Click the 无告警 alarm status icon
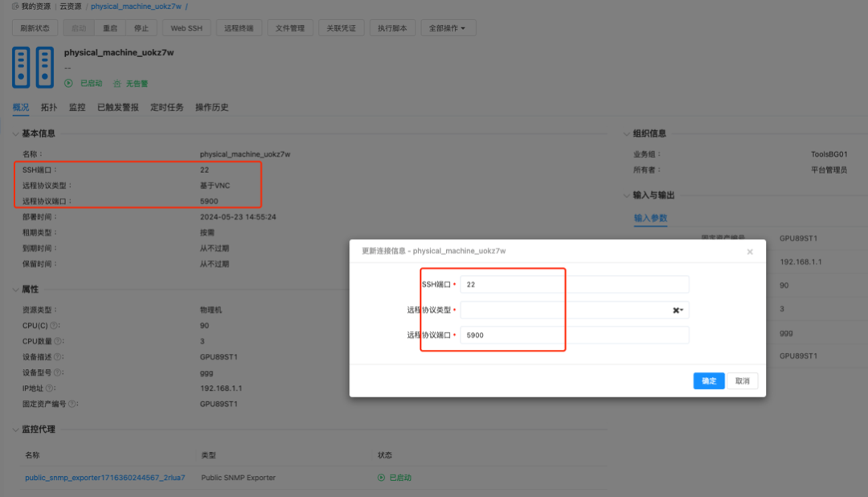Viewport: 868px width, 497px height. coord(117,83)
